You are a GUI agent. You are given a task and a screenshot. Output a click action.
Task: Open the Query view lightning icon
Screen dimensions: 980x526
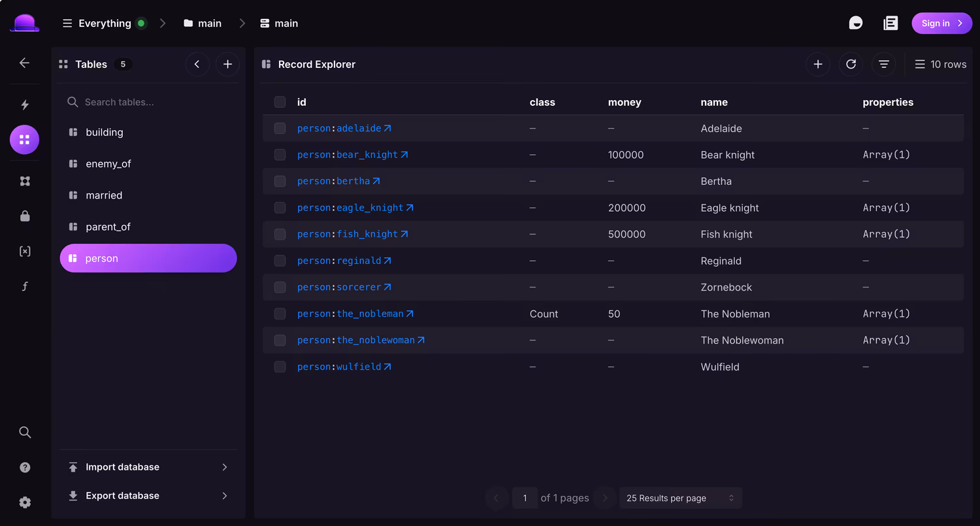coord(25,105)
